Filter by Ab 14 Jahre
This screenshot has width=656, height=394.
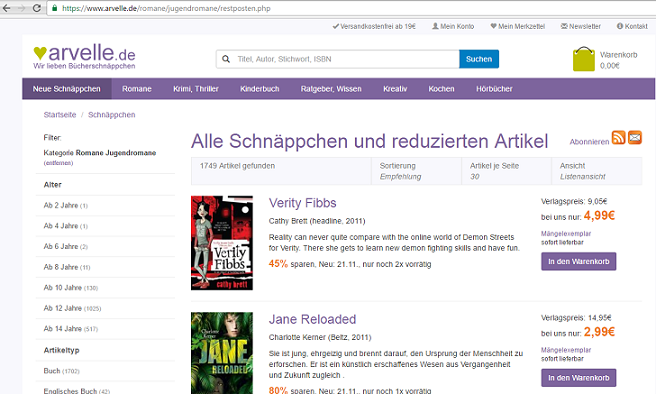(x=71, y=329)
